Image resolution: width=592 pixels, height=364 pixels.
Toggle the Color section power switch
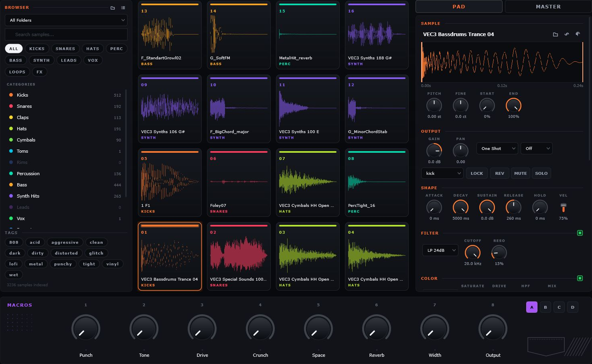[580, 278]
